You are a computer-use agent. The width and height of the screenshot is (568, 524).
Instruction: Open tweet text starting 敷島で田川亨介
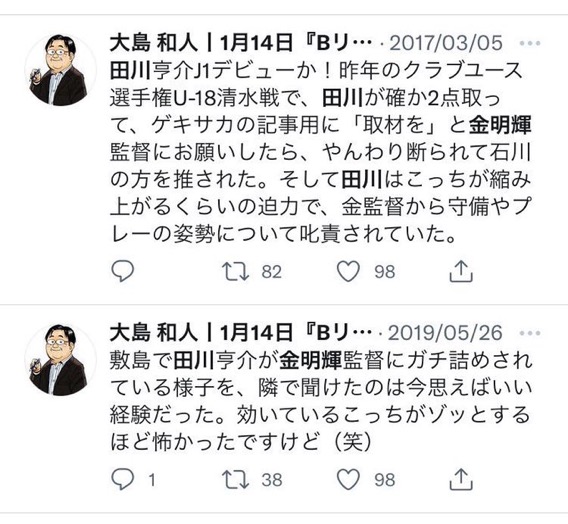[x=321, y=402]
